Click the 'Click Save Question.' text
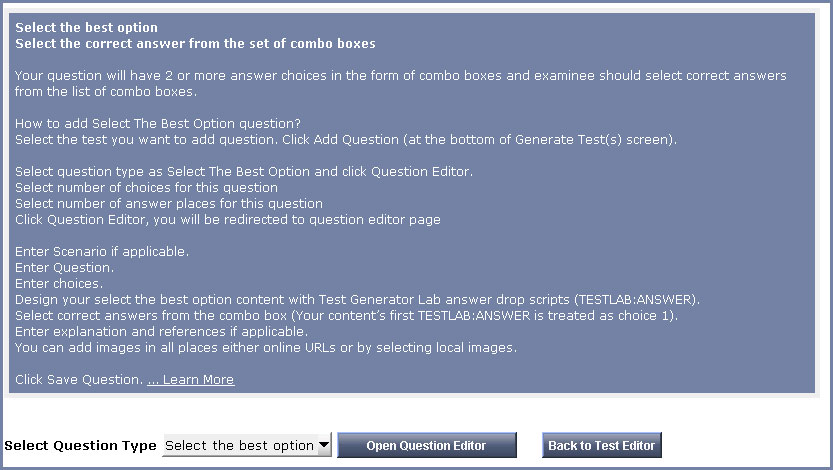Viewport: 833px width, 470px height. [x=79, y=380]
